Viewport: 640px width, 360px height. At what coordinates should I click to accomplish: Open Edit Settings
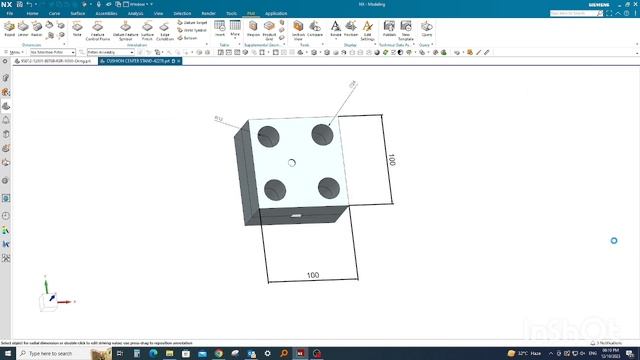367,31
